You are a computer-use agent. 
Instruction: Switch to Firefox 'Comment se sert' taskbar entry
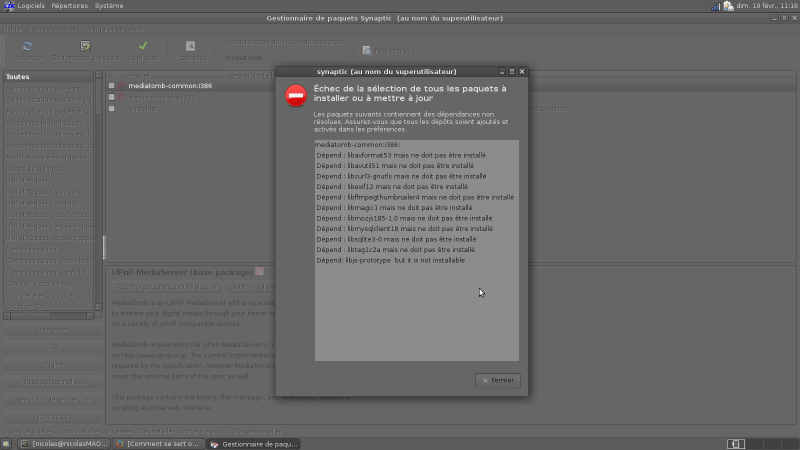point(159,444)
